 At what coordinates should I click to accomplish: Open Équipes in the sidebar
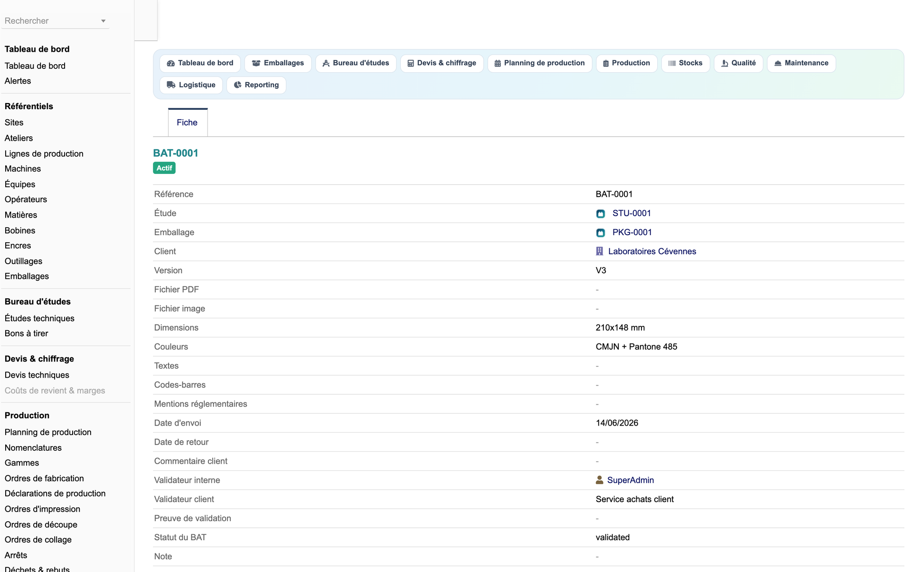pos(19,184)
